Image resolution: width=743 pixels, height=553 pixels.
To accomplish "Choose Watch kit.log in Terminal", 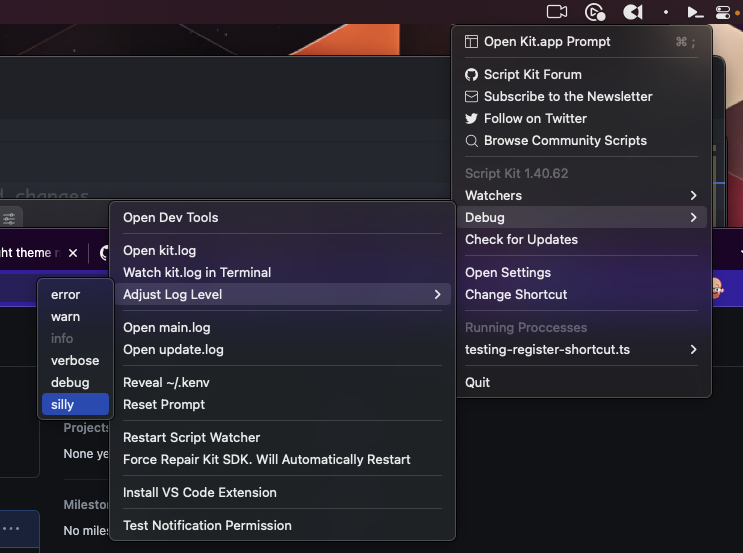I will click(x=282, y=272).
